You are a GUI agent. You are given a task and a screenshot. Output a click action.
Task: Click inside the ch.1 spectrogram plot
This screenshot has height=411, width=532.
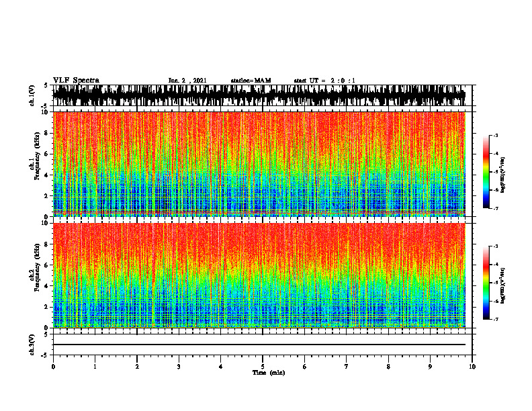coord(259,164)
